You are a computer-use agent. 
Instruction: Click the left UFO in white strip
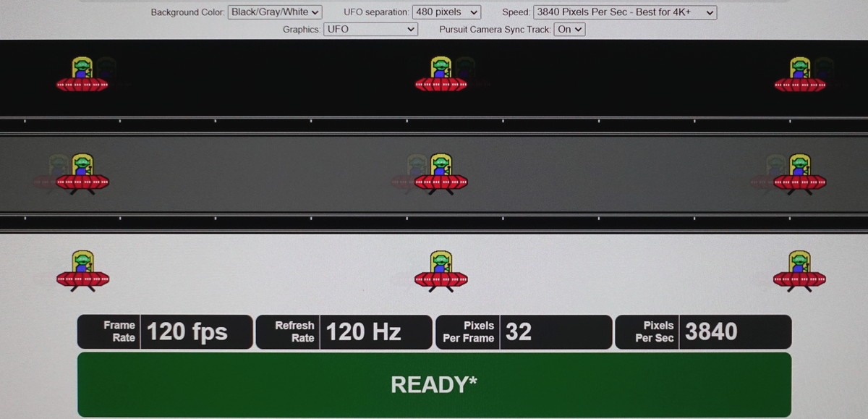pyautogui.click(x=82, y=271)
